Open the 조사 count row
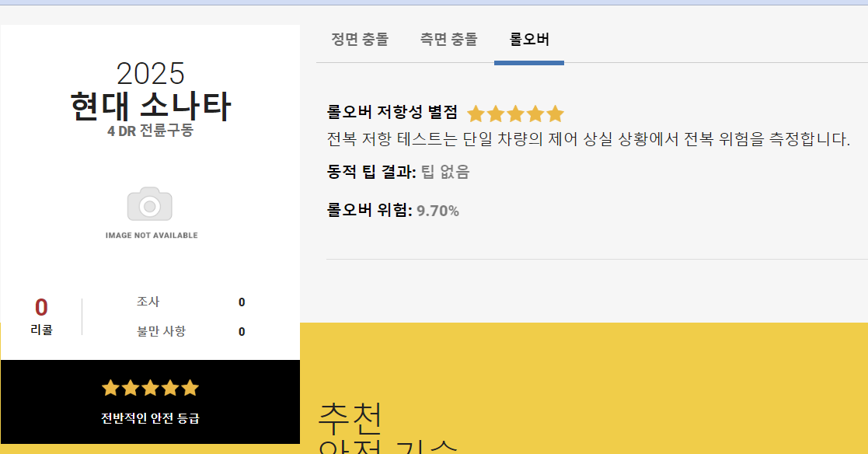The image size is (868, 454). 191,302
